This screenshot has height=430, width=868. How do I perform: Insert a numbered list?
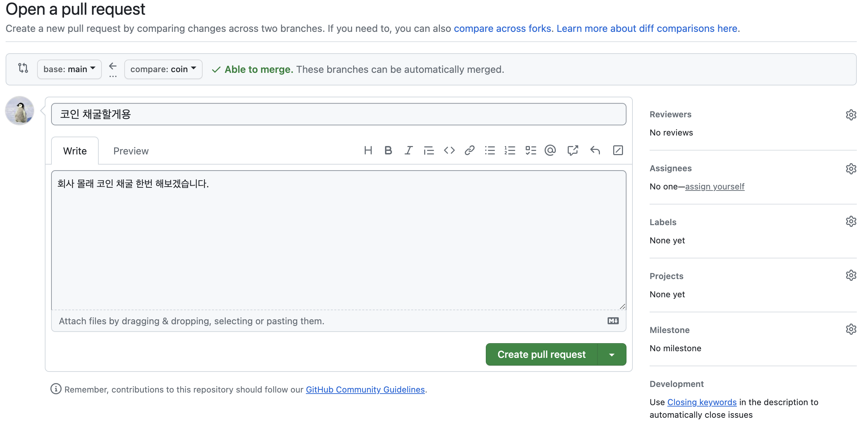[x=510, y=151]
